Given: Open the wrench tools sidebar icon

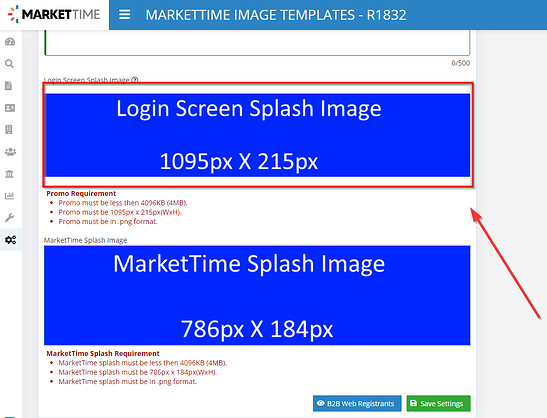Looking at the screenshot, I should point(9,218).
